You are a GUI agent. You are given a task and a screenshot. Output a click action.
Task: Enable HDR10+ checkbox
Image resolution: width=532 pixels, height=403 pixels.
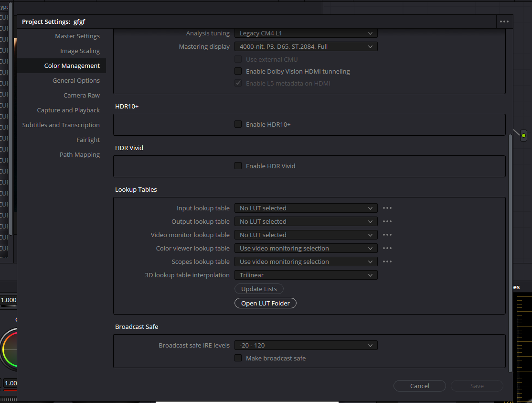point(238,124)
